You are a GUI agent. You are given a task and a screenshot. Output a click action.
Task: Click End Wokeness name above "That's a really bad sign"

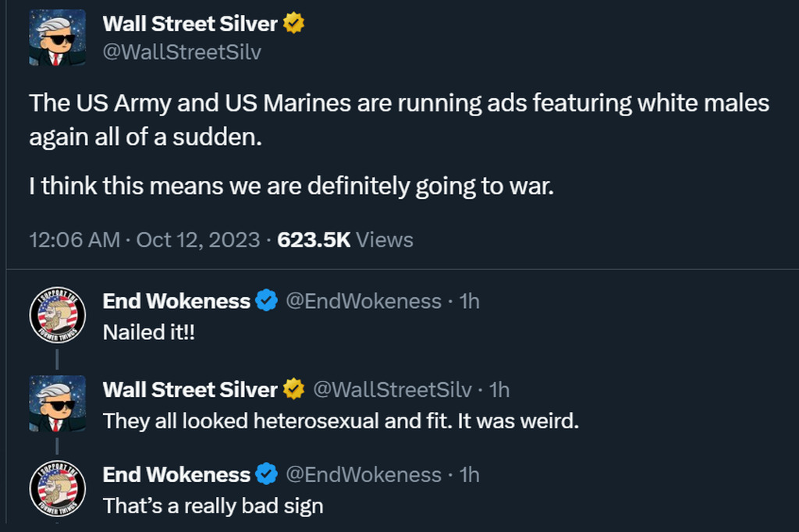tap(176, 474)
